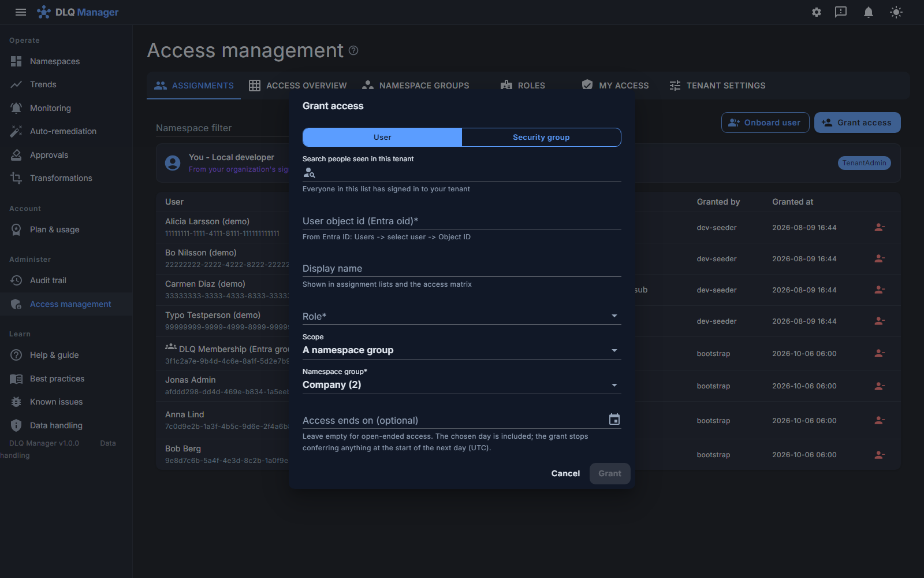Click the 'Jonas Admin' user name
924x578 pixels.
pos(190,380)
